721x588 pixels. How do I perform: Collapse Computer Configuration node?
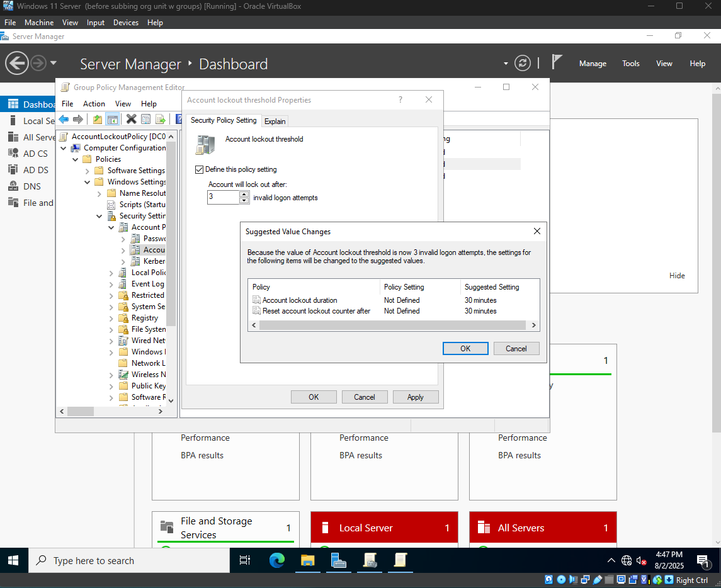64,148
